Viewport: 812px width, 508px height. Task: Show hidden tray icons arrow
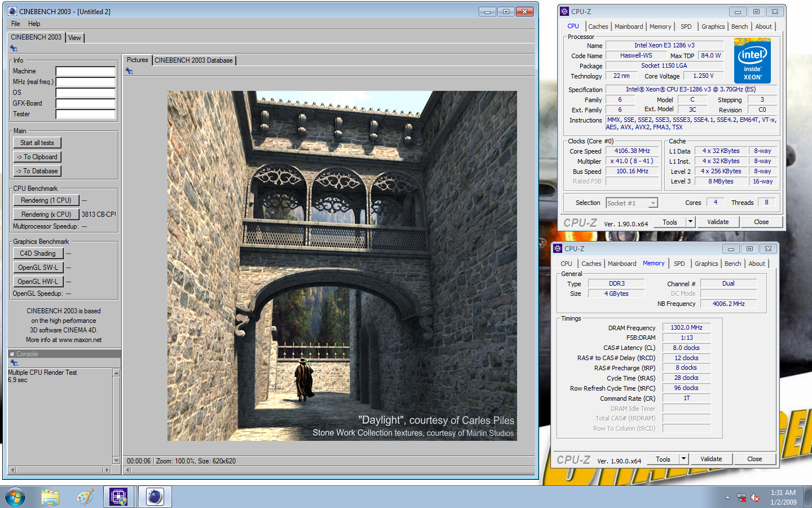727,498
